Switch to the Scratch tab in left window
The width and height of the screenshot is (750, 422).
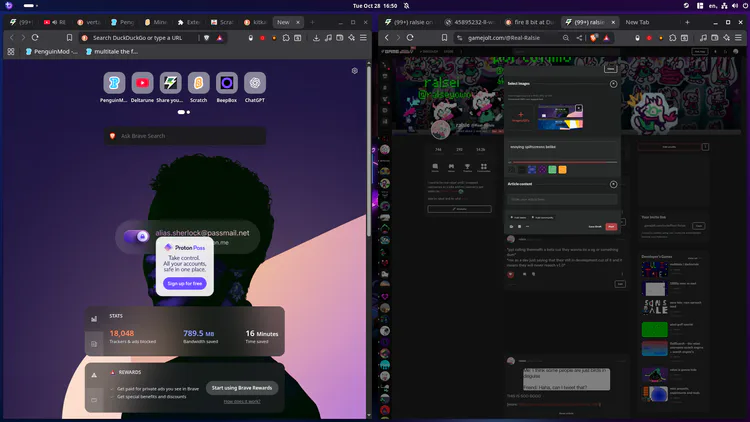pos(222,22)
